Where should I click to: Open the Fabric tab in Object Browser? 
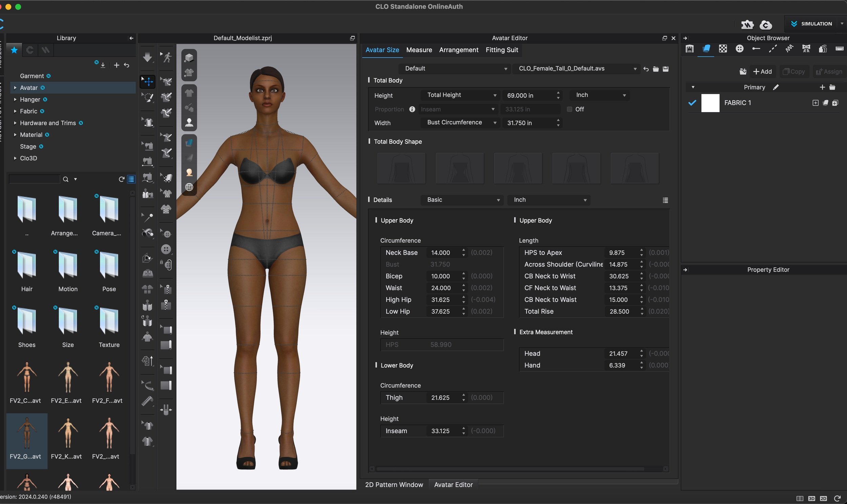tap(706, 49)
